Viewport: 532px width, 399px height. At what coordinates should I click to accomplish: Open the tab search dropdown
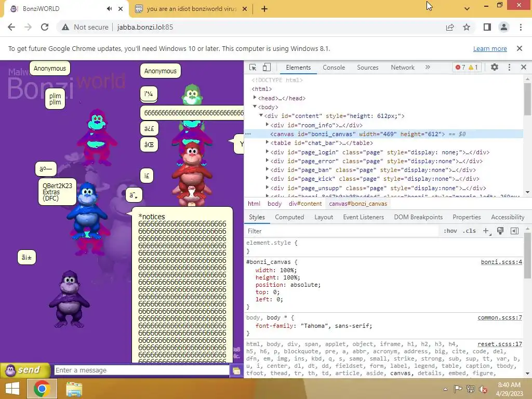coord(467,9)
